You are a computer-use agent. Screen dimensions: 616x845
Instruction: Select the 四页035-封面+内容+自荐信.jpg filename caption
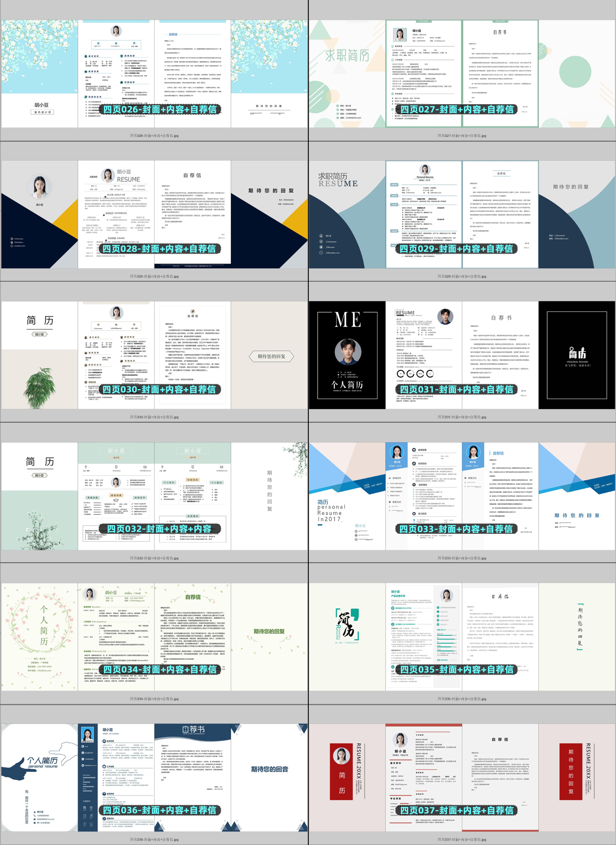(462, 699)
